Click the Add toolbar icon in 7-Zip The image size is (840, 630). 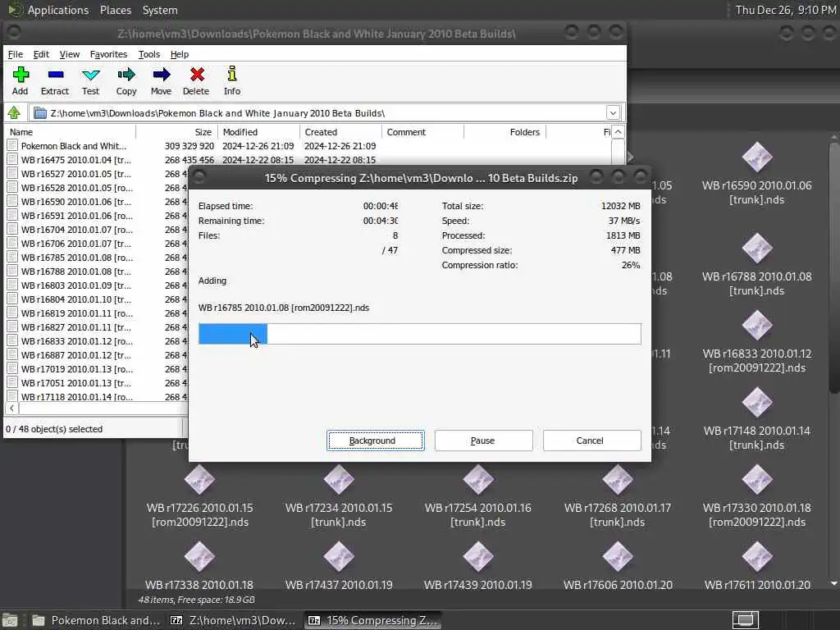coord(21,80)
